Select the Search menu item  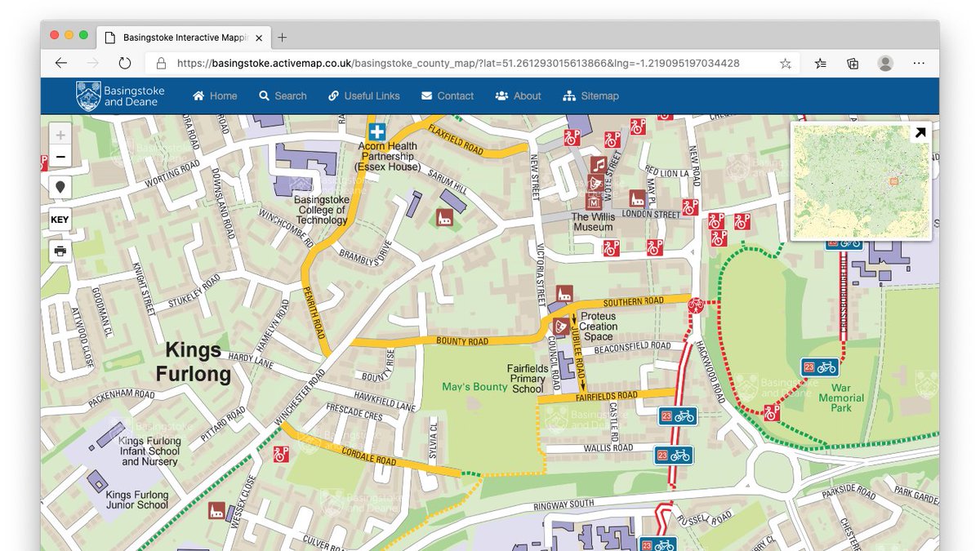[283, 96]
